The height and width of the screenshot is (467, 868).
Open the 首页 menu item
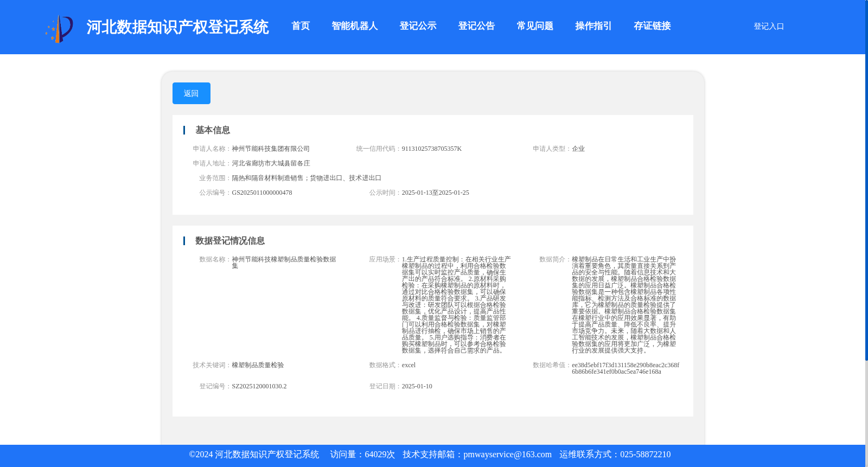[x=301, y=26]
